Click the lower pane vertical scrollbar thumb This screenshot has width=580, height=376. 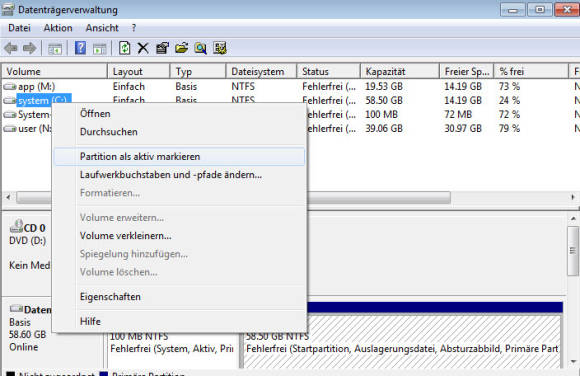click(x=573, y=251)
